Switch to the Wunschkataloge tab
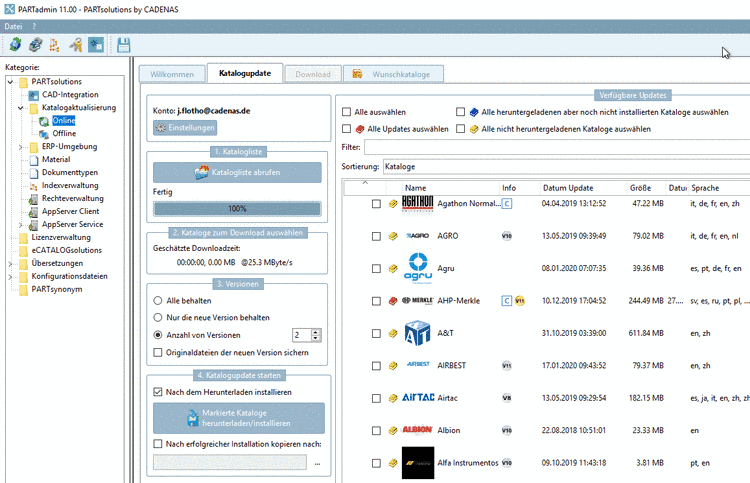Screen dimensions: 750x483 pos(394,74)
